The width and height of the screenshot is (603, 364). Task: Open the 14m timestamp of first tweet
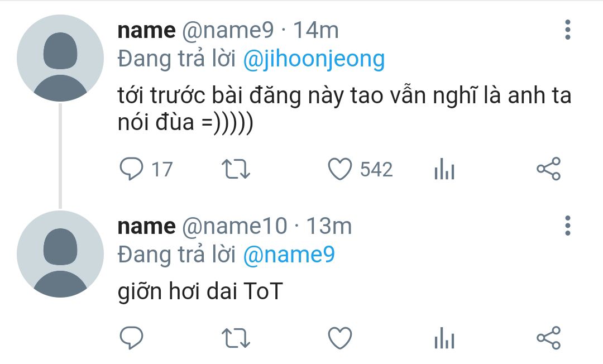[316, 30]
